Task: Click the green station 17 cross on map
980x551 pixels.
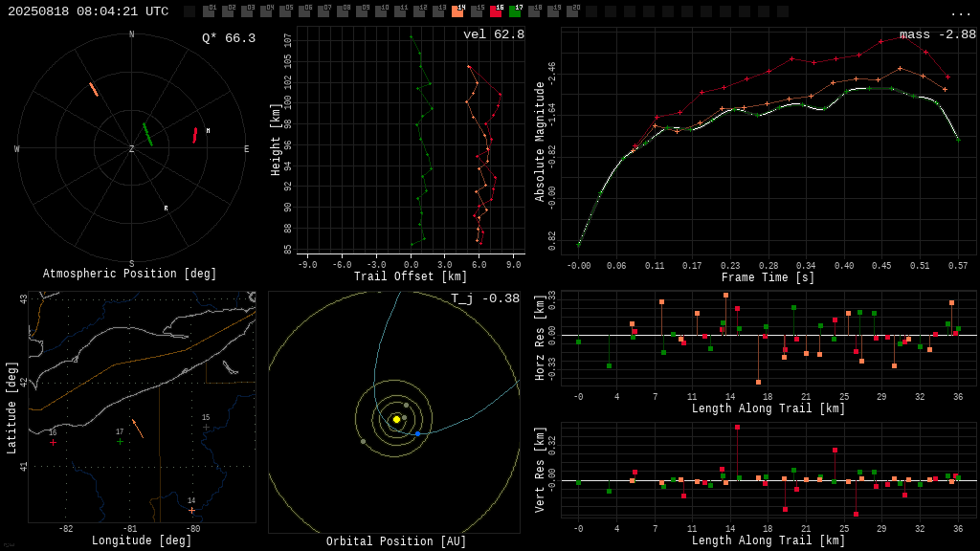Action: coord(120,442)
